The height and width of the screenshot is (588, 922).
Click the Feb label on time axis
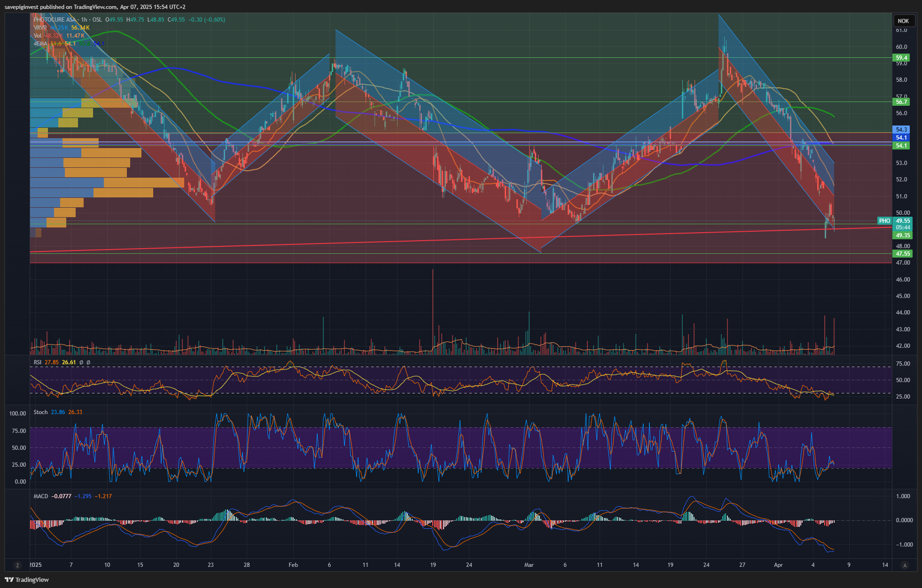[293, 565]
